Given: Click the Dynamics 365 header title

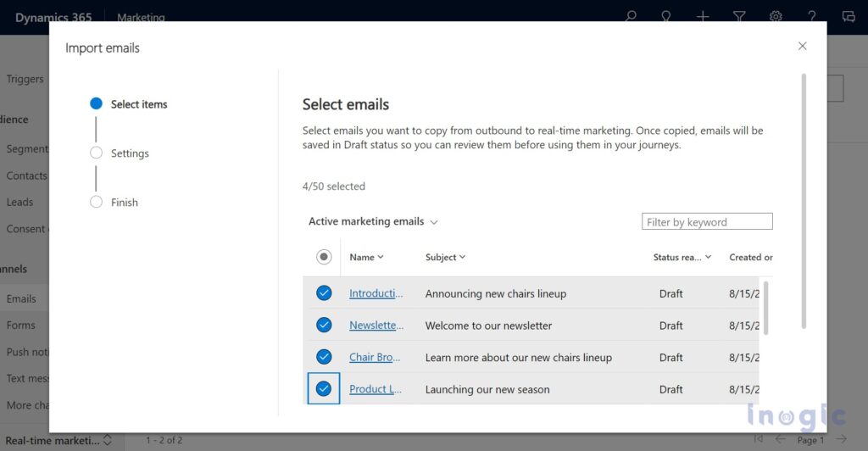Looking at the screenshot, I should (53, 17).
